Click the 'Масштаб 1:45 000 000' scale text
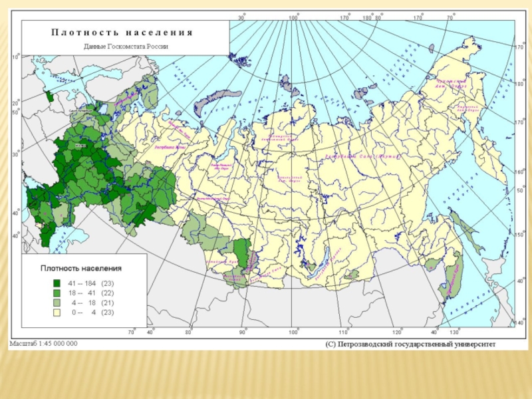Viewport: 532px width, 399px height. 43,344
